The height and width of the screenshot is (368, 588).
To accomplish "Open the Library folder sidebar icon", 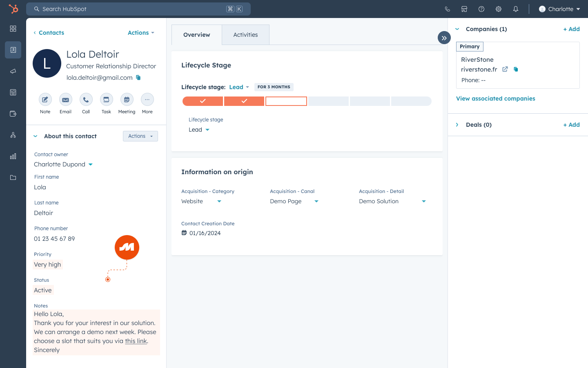I will (13, 177).
